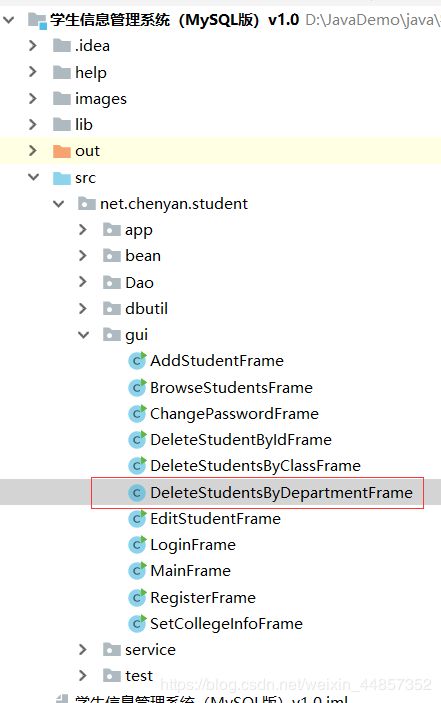Collapse the net.chenyan.student package chevron
This screenshot has height=703, width=441.
click(59, 204)
